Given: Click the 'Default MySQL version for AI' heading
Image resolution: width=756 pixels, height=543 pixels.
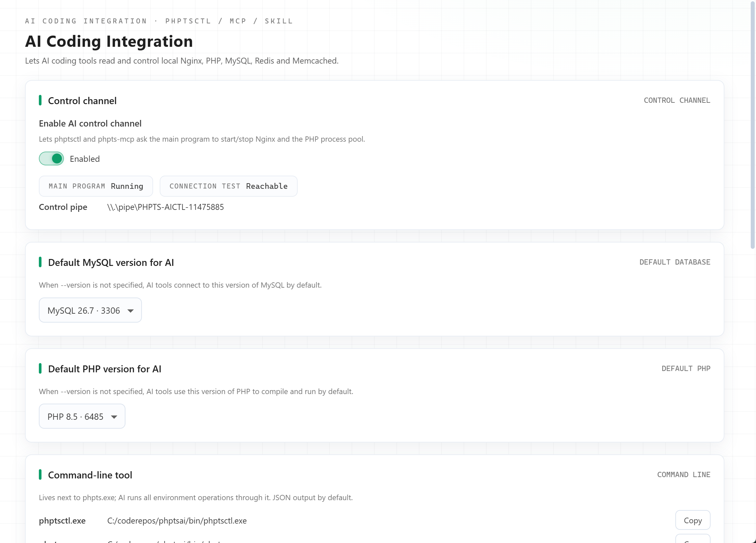Looking at the screenshot, I should click(111, 263).
